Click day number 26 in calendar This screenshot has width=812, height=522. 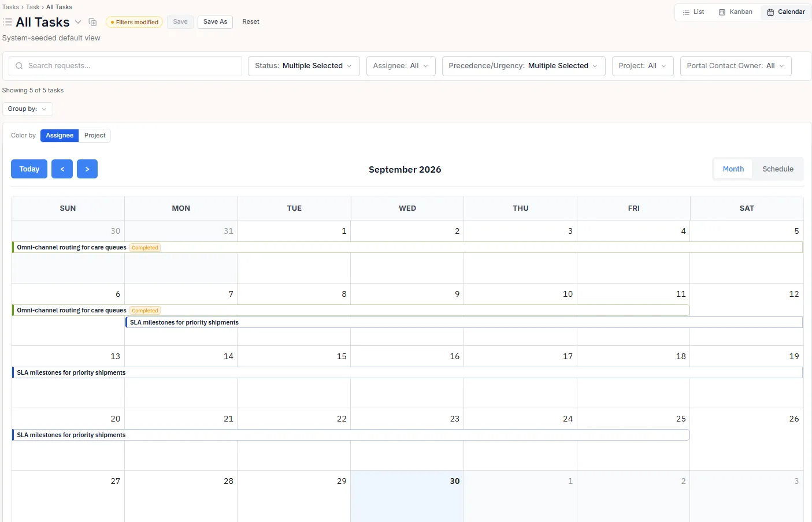click(794, 419)
